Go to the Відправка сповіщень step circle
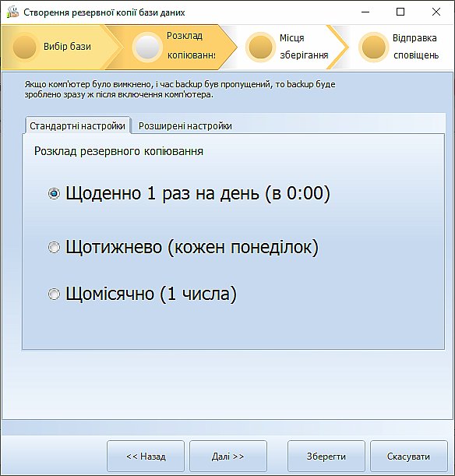The height and width of the screenshot is (476, 455). click(x=374, y=47)
